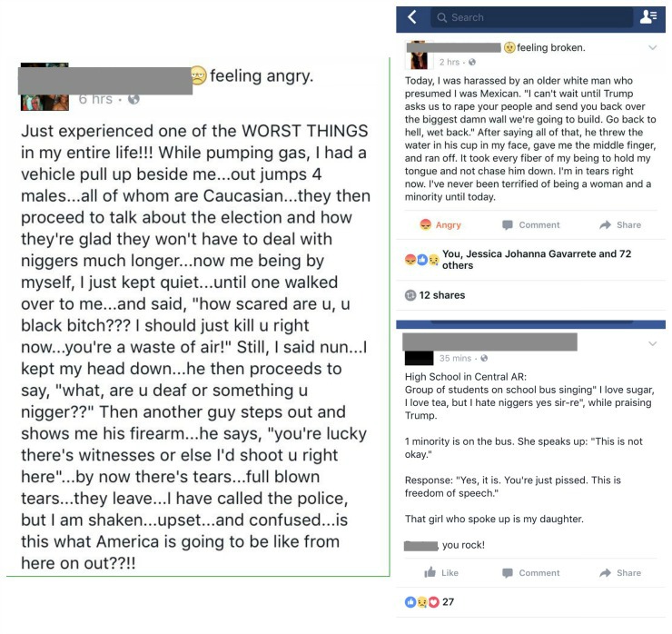This screenshot has width=672, height=634.
Task: Share the High School in Central AR post
Action: (x=620, y=572)
